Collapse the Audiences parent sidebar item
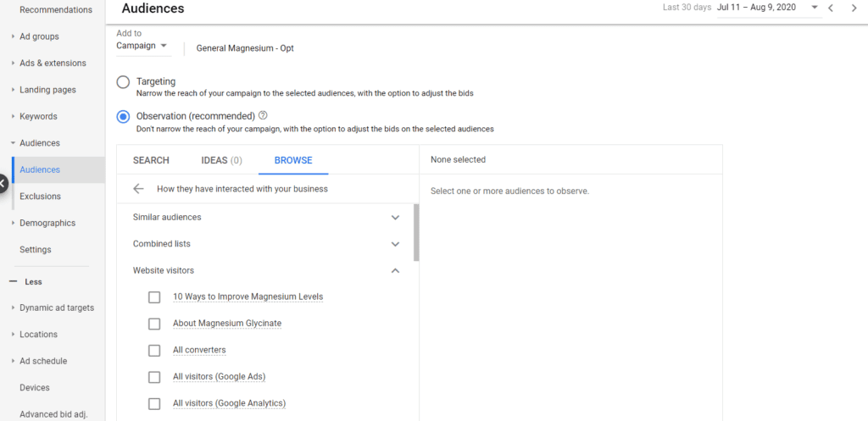Viewport: 868px width, 421px height. tap(13, 142)
